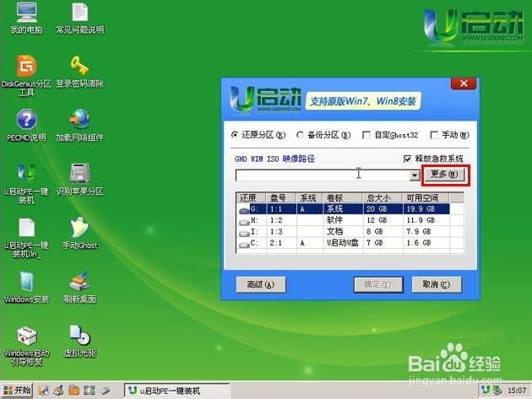Screen dimensions: 532x399
Task: Click the 取消 button
Action: 437,284
